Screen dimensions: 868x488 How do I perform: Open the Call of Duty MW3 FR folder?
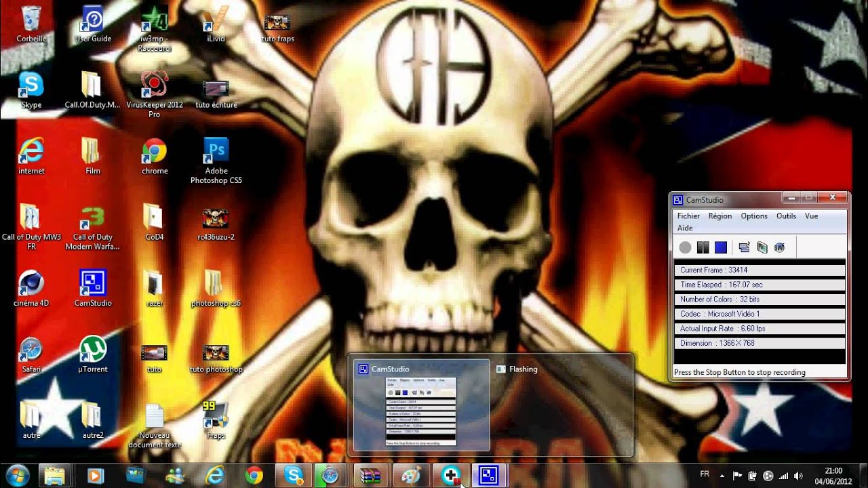point(31,227)
